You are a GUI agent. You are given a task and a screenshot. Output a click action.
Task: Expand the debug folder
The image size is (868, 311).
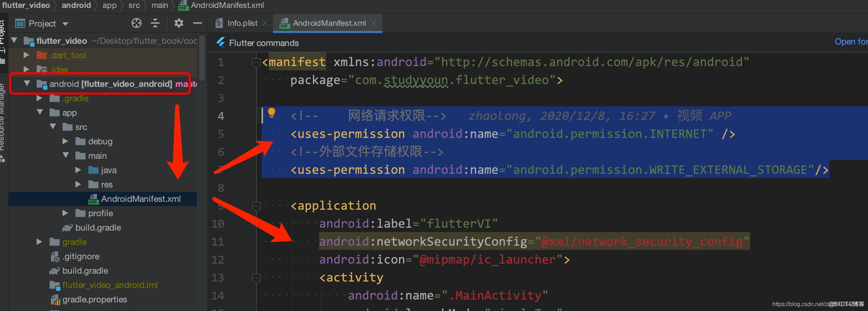65,141
